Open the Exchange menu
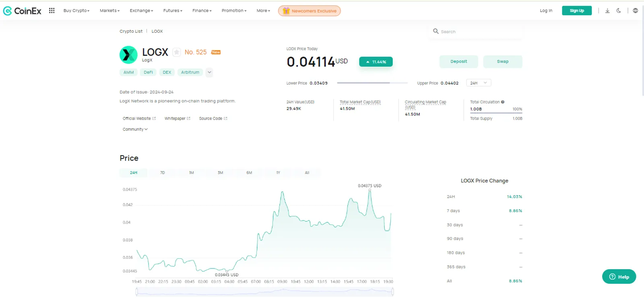644x301 pixels. tap(141, 11)
